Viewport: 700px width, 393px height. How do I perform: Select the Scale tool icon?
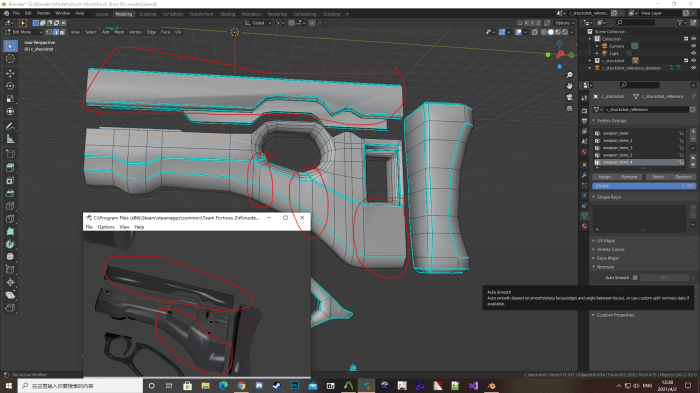pyautogui.click(x=10, y=99)
